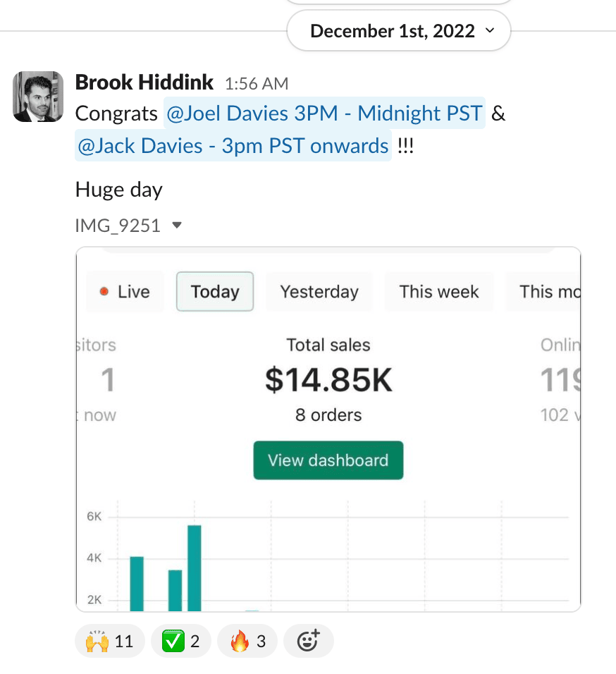The image size is (616, 674).
Task: Click the $14.85K total sales figure
Action: click(x=328, y=381)
